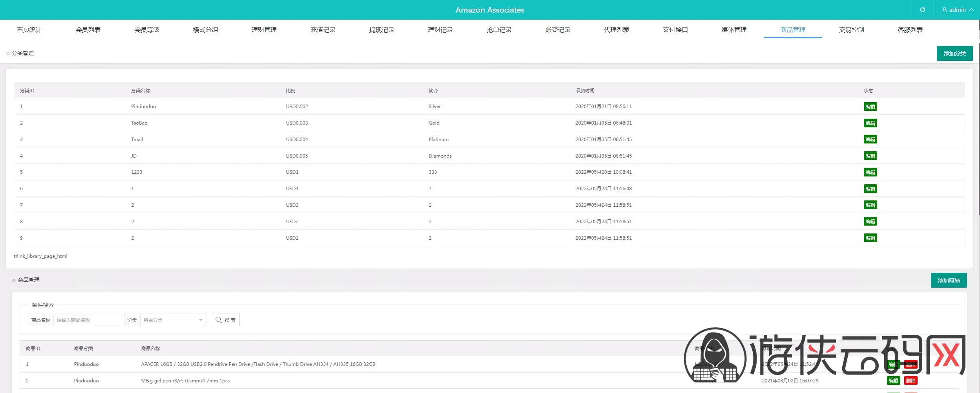Edit the category with ID 7
This screenshot has width=980, height=393.
click(870, 205)
